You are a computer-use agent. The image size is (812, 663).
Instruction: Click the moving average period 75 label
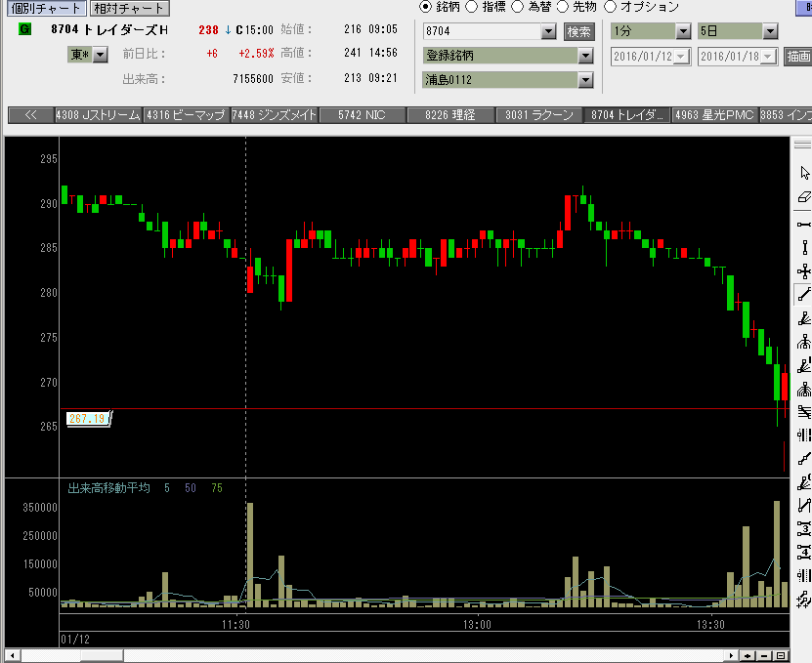coord(217,487)
